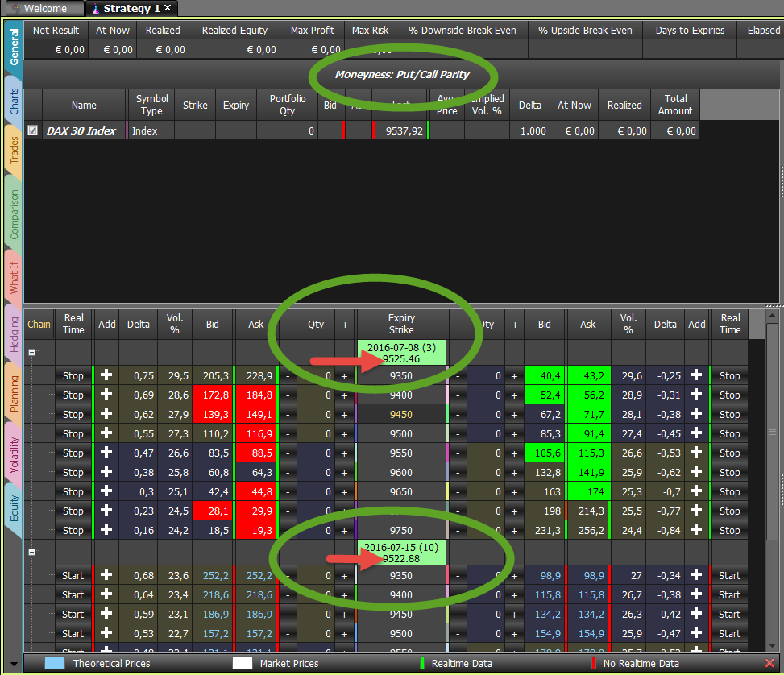Select the 2016-07-08 expiry header cell

pyautogui.click(x=401, y=353)
